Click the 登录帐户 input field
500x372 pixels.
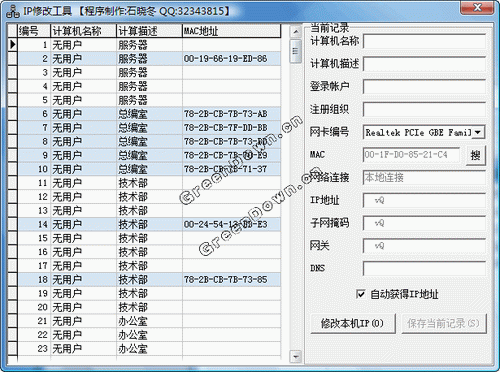pyautogui.click(x=424, y=87)
